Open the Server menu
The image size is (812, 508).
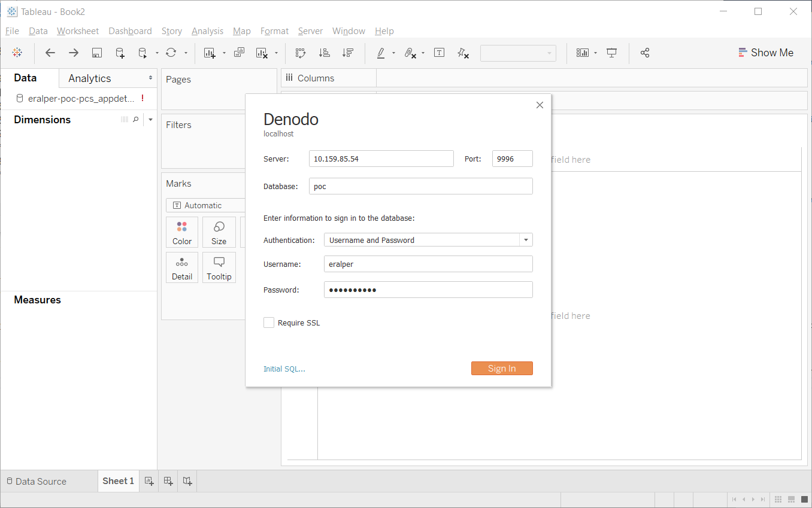point(310,31)
